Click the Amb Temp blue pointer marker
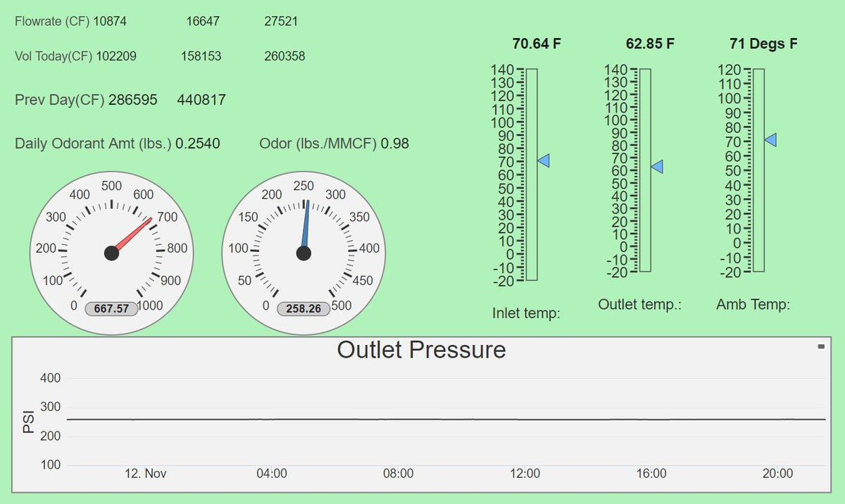845x504 pixels. point(770,139)
